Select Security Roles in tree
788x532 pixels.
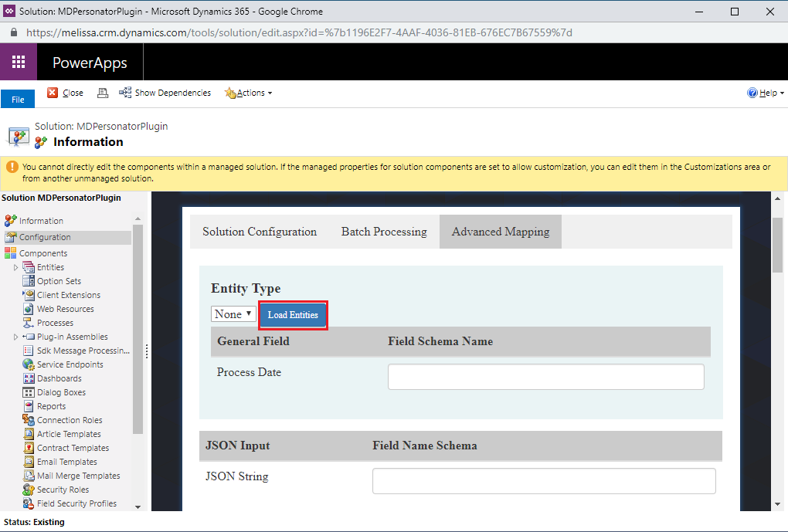63,490
